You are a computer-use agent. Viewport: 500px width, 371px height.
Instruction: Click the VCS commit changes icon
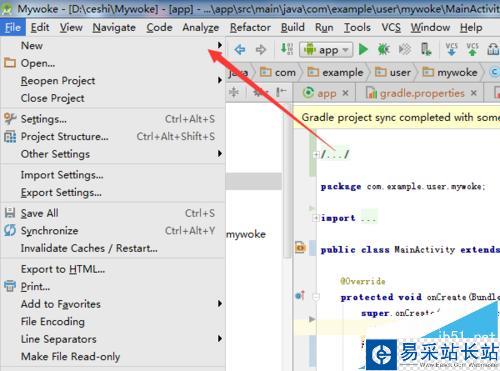coord(472,49)
